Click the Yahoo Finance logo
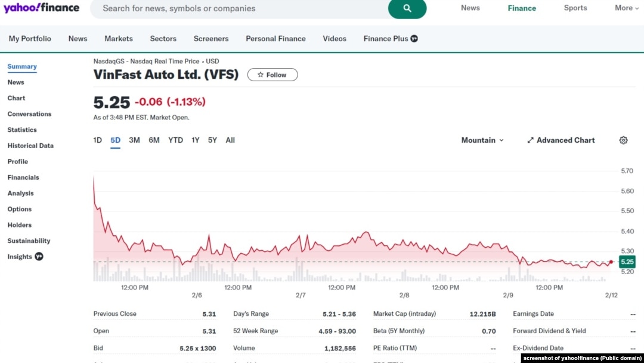 point(42,8)
